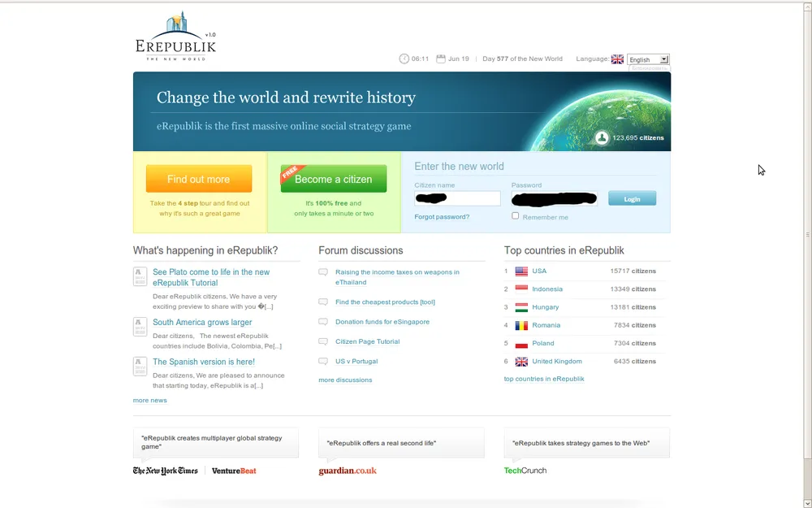Click the clock icon next to 06:11
Viewport: 812px width, 508px height.
(404, 59)
